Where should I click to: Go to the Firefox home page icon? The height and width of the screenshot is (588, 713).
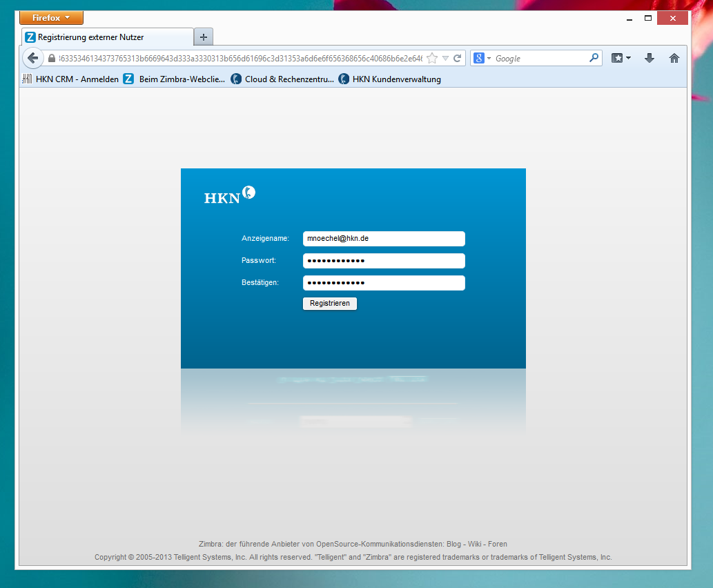674,59
